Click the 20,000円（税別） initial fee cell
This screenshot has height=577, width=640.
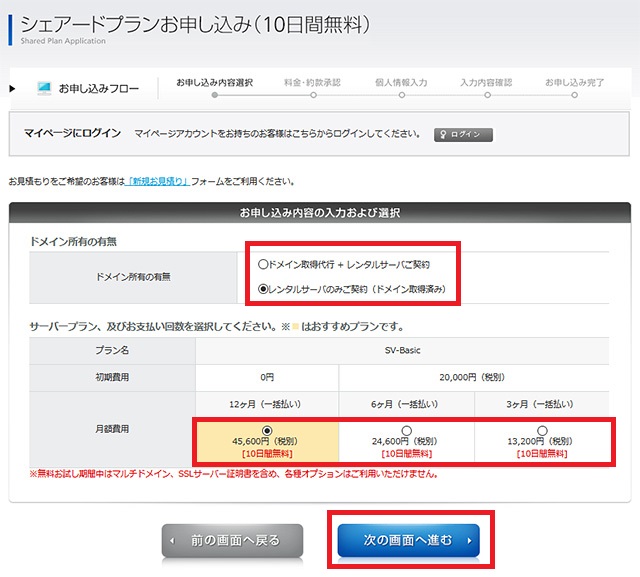point(473,377)
